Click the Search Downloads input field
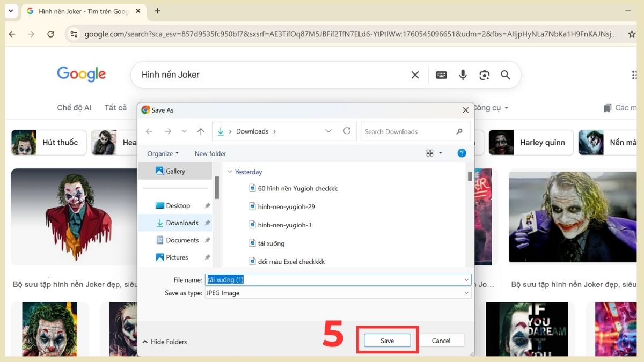644x362 pixels. pos(408,131)
